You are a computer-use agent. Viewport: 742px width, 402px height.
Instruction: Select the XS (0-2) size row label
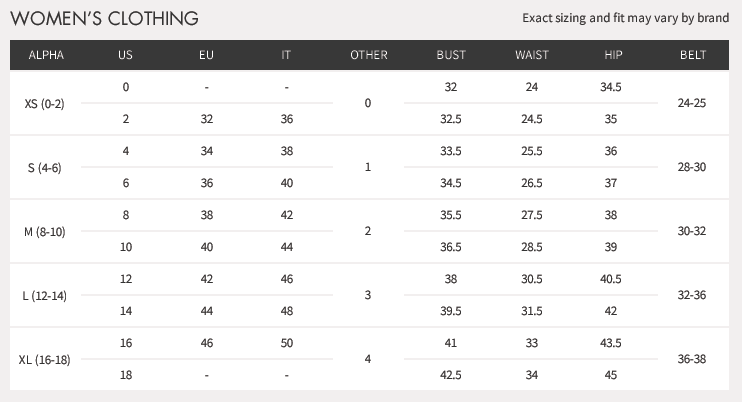[44, 104]
